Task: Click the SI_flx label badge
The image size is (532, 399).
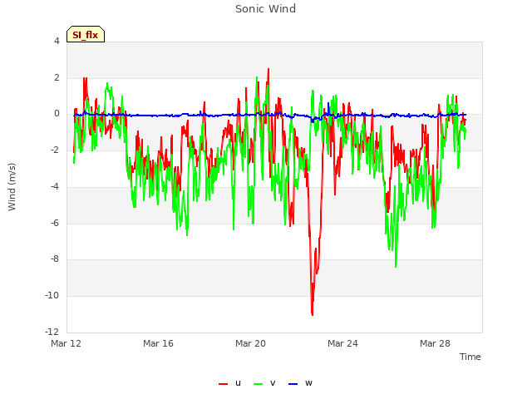Action: (x=86, y=34)
